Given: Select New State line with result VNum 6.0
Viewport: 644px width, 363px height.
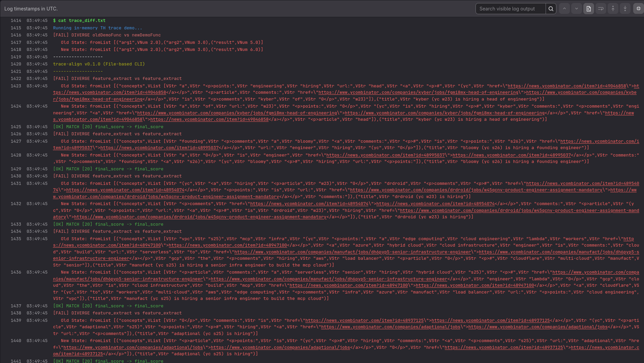Looking at the screenshot, I should [x=162, y=50].
